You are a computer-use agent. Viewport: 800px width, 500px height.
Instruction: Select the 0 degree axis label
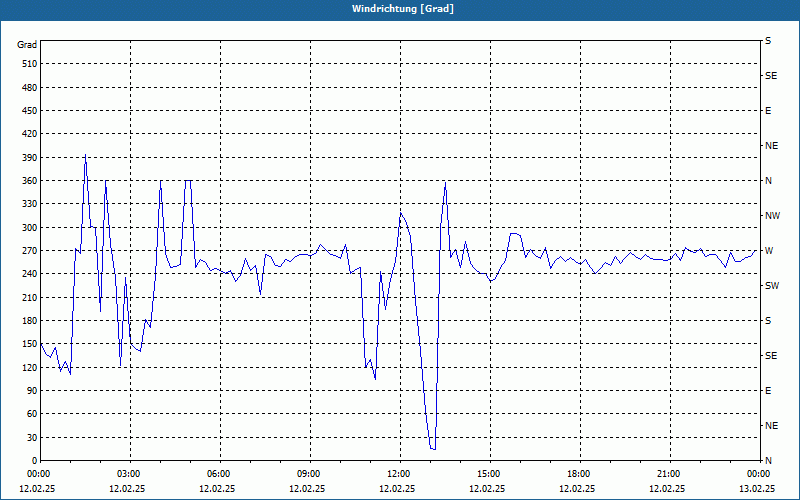[x=35, y=461]
